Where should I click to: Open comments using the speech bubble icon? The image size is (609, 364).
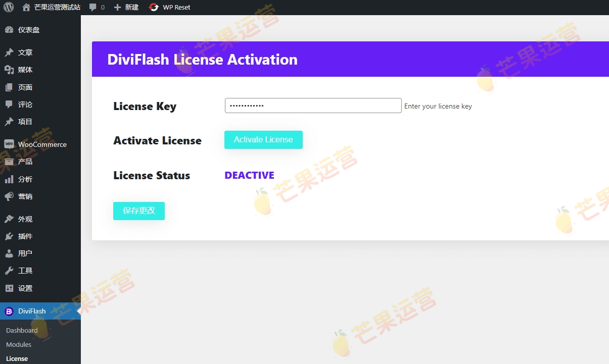[x=93, y=7]
